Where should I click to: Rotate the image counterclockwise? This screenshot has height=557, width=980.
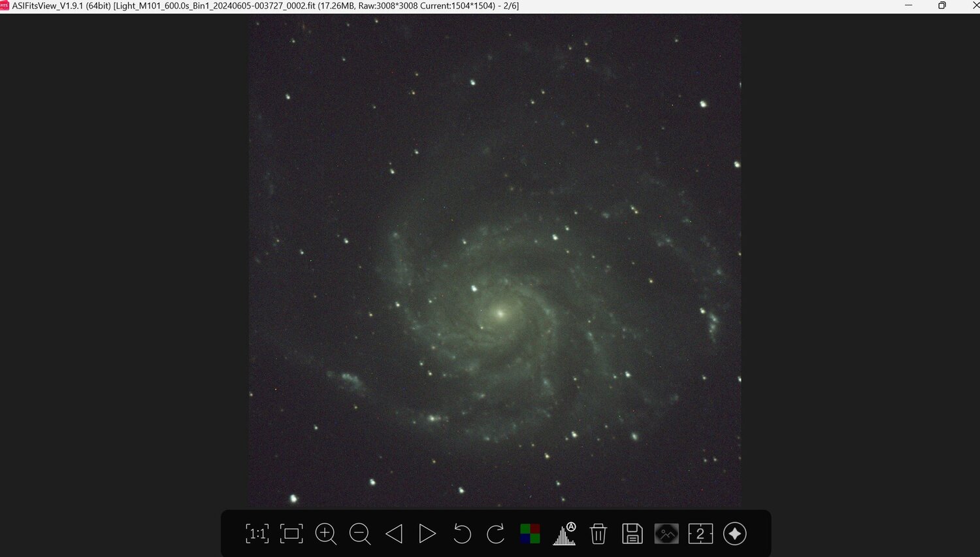462,534
